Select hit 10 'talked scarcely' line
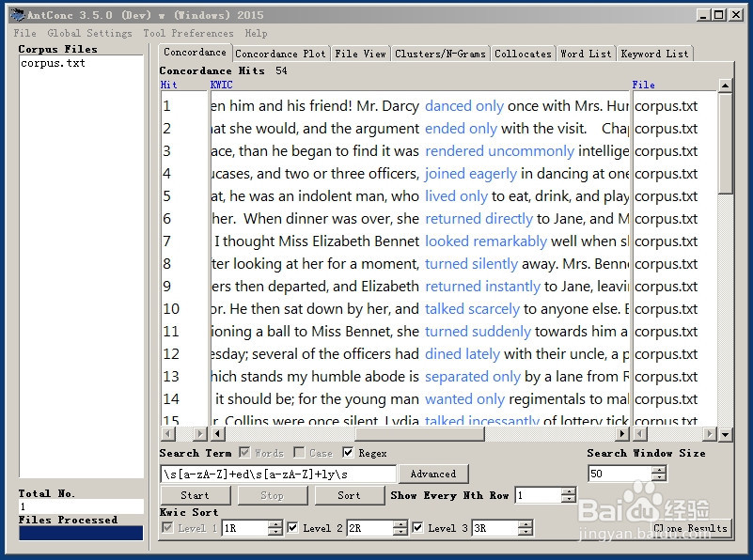The image size is (753, 560). click(420, 308)
